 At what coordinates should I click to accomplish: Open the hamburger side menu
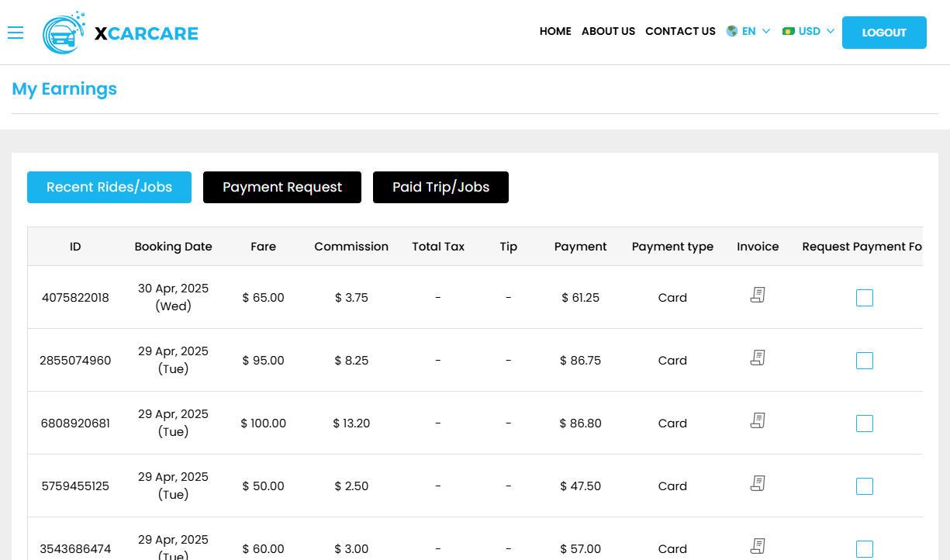coord(16,33)
